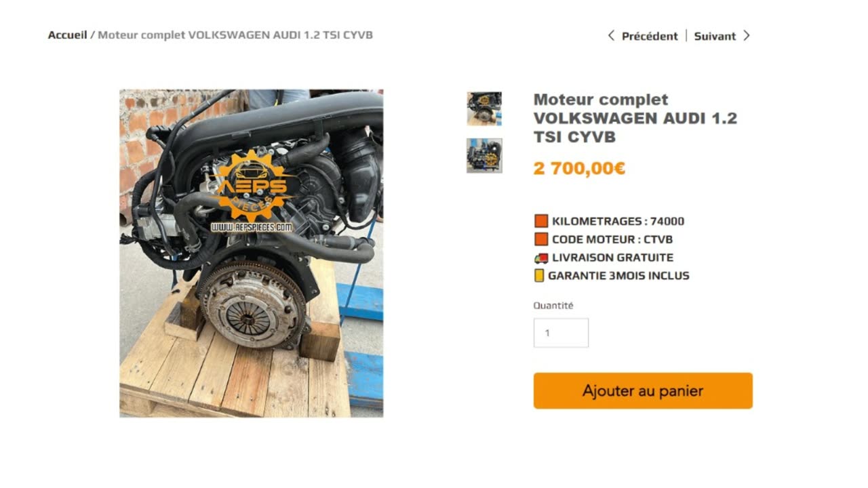The width and height of the screenshot is (868, 488).
Task: Click the orange square icon next to KILOMETRAGES
Action: [x=541, y=221]
